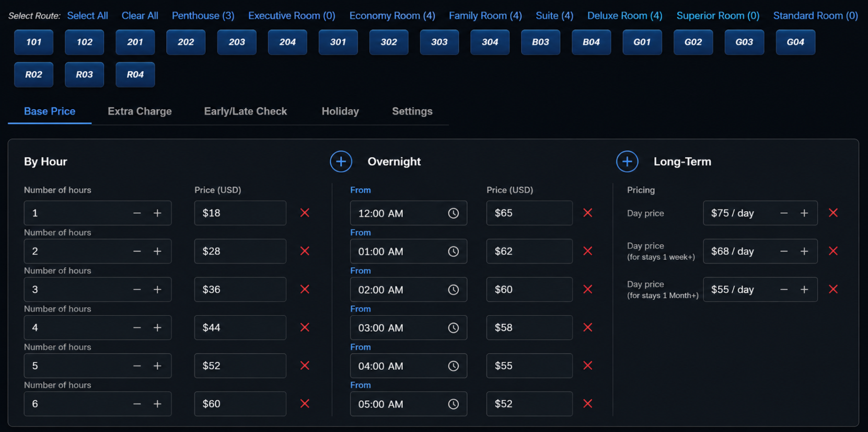Filter rooms by Family Room (4)
The width and height of the screenshot is (868, 432).
coord(485,16)
